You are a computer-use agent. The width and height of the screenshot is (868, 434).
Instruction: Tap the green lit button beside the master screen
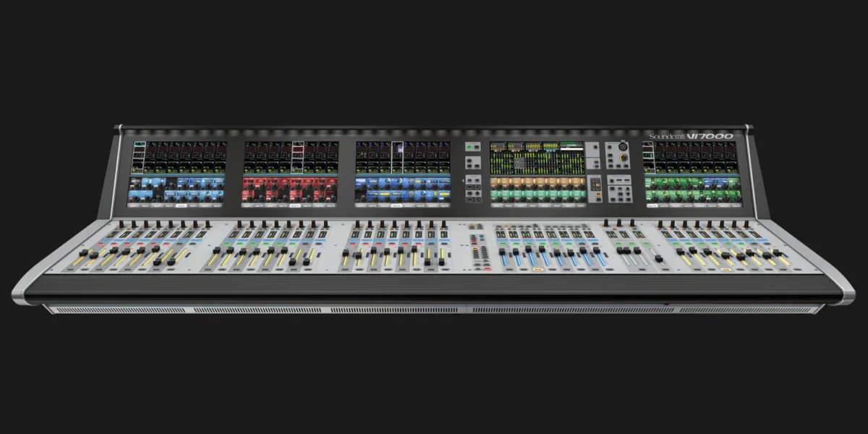(x=469, y=147)
